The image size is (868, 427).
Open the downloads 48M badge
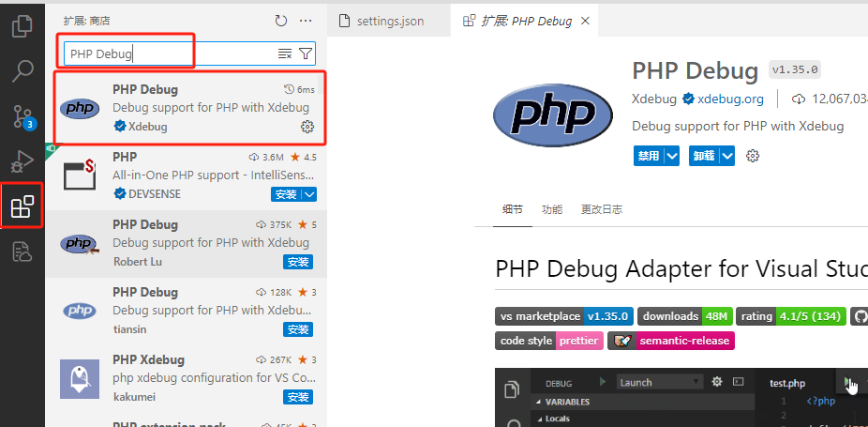685,316
